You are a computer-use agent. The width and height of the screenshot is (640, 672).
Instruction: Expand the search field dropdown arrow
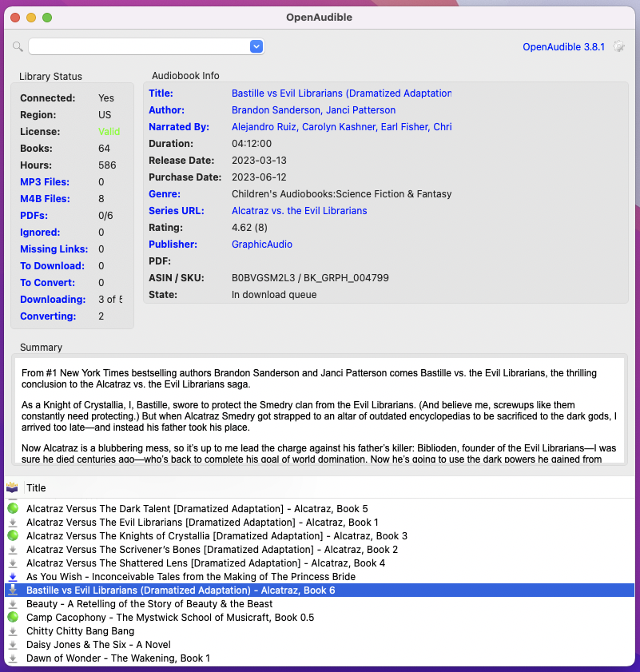coord(256,46)
